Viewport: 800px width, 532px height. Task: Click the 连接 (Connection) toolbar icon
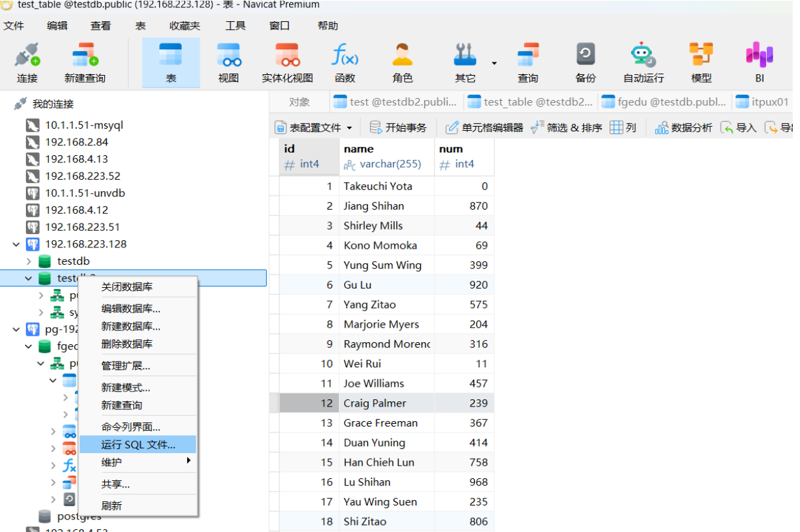coord(27,62)
